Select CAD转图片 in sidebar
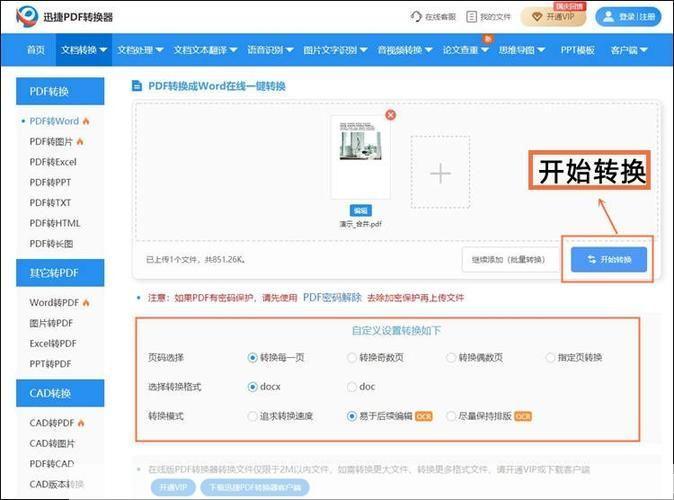 pos(52,443)
